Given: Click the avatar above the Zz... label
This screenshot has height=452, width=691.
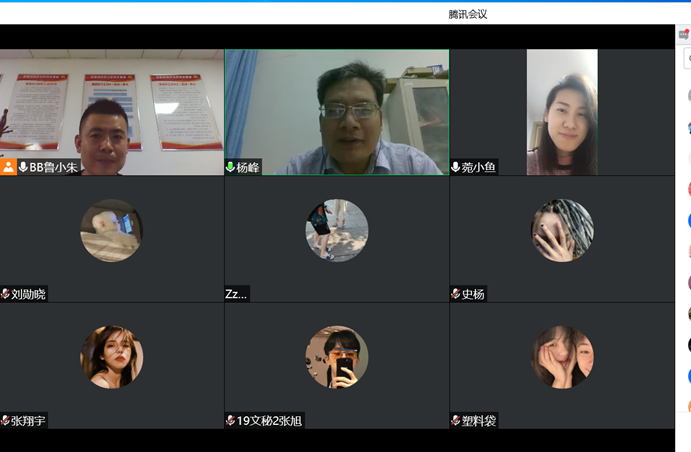Looking at the screenshot, I should [336, 231].
